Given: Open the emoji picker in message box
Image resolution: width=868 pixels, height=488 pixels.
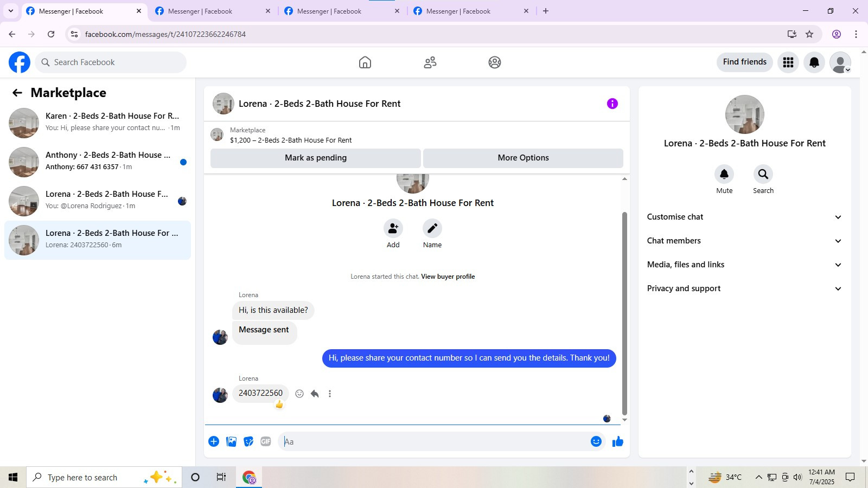Looking at the screenshot, I should 596,441.
